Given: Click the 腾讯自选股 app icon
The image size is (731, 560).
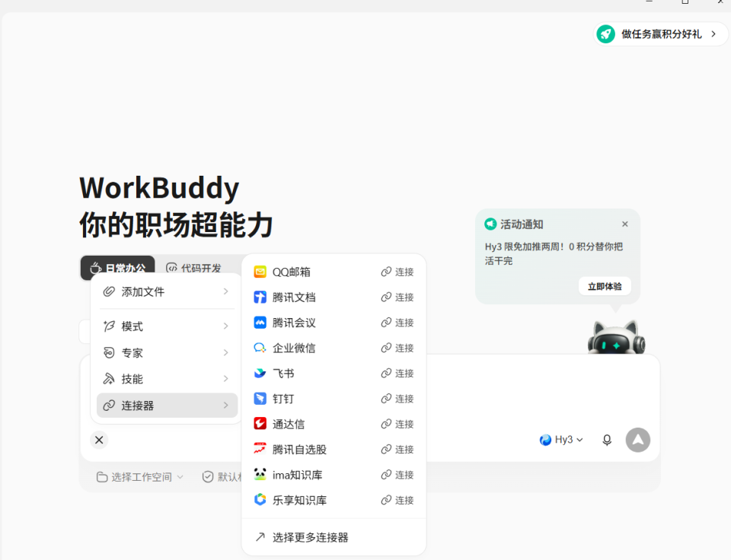Looking at the screenshot, I should tap(260, 450).
